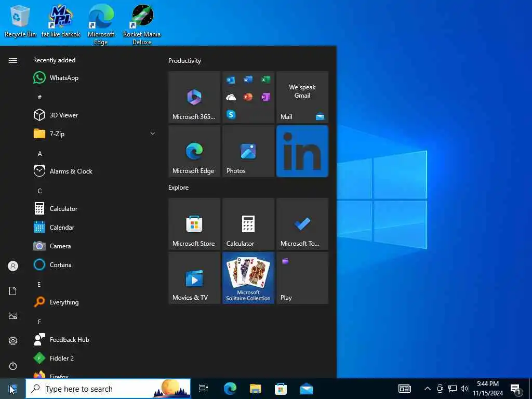Select Rocket Mania Deluxe desktop shortcut
Viewport: 532px width, 399px height.
coord(142,24)
